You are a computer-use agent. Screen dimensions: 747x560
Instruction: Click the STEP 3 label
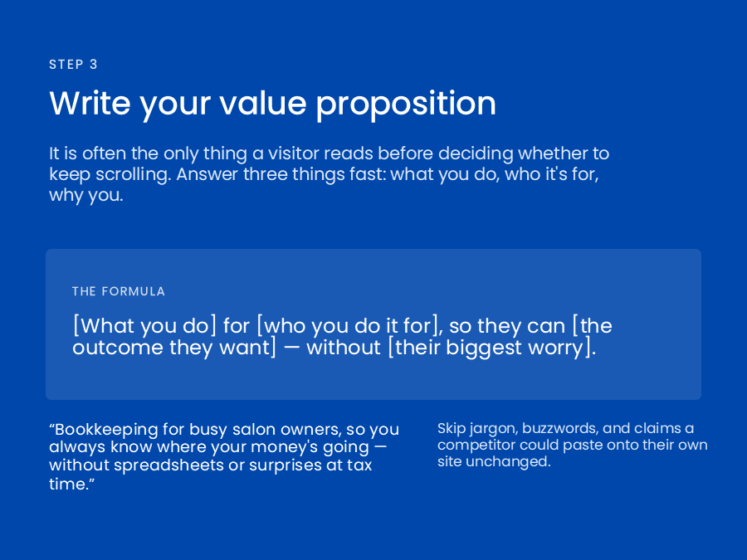click(73, 64)
